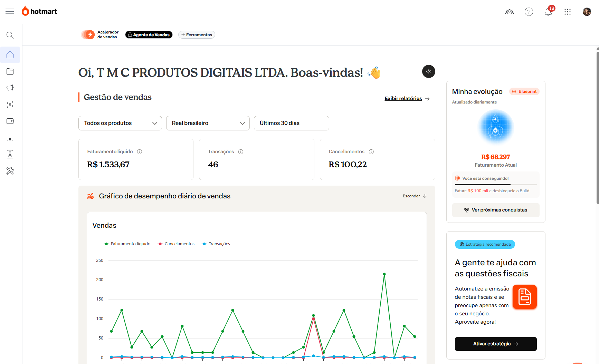Viewport: 599px width, 364px height.
Task: Click the Blueprint badge
Action: pyautogui.click(x=524, y=91)
